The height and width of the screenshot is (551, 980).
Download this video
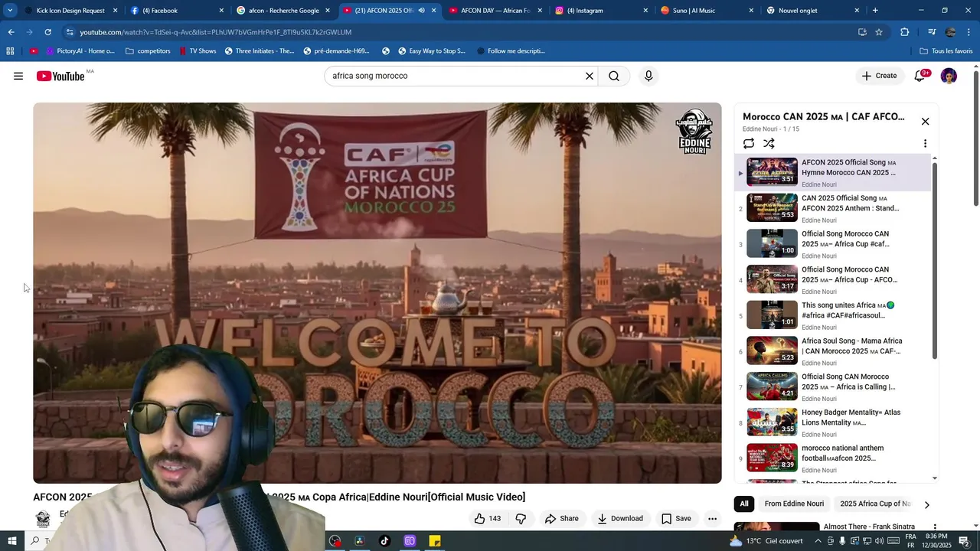[620, 519]
